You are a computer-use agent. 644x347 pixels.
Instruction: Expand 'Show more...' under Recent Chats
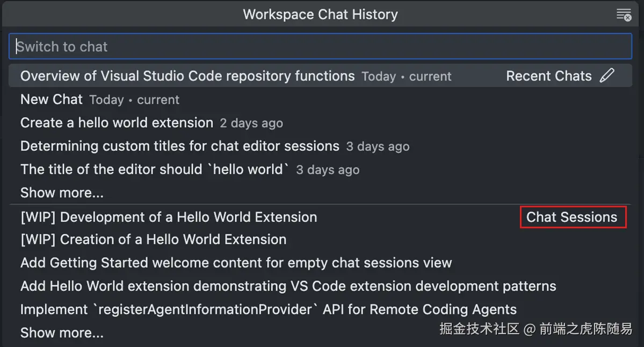pyautogui.click(x=62, y=193)
